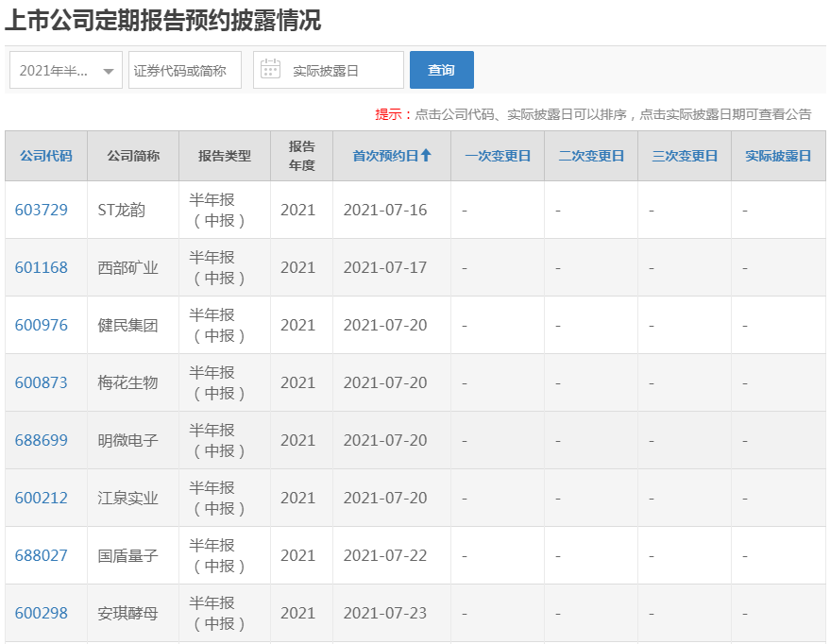The image size is (830, 644).
Task: Click the 一次变更日 column header
Action: click(498, 156)
